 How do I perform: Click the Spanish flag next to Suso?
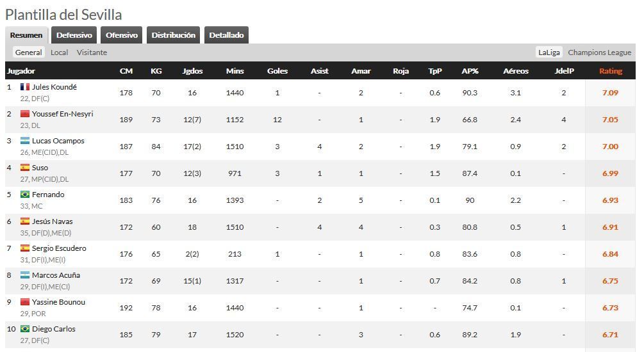[25, 168]
